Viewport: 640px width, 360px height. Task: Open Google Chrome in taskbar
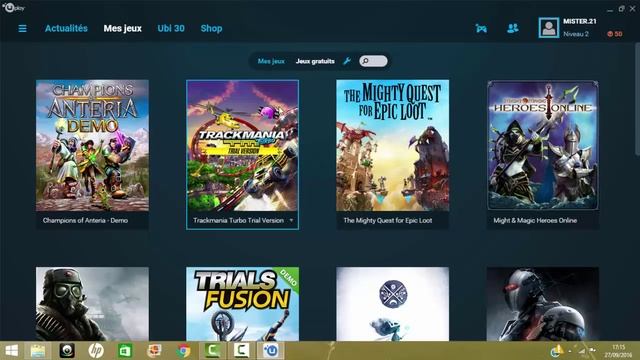[x=183, y=351]
